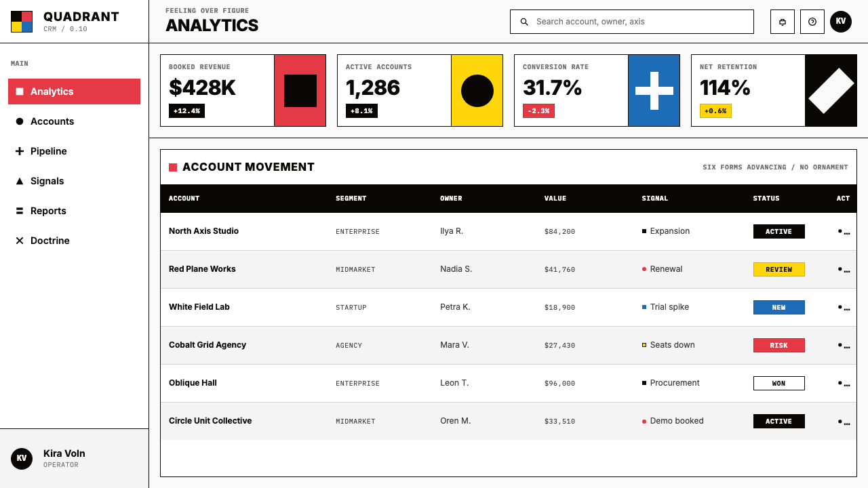Click ACTIVE badge for Circle Unit Collective
This screenshot has height=488, width=868.
click(x=779, y=422)
